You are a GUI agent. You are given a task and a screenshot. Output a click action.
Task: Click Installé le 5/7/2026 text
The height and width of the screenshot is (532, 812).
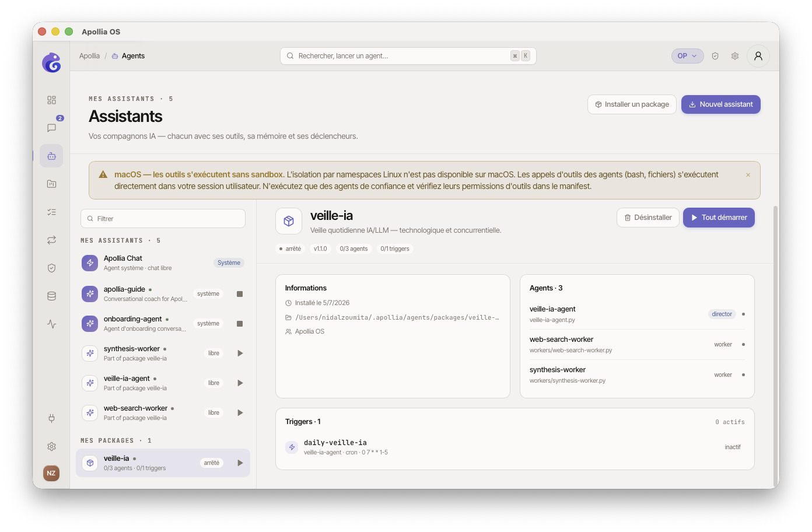click(322, 303)
